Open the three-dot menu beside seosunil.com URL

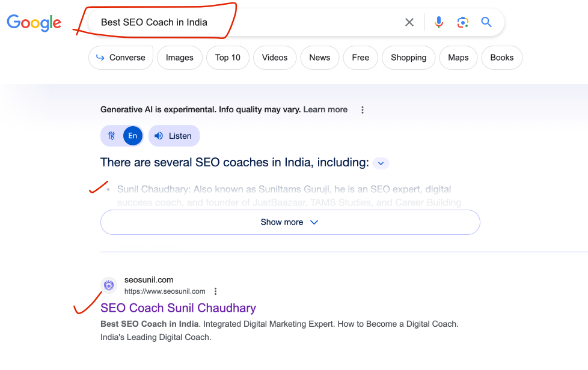[215, 291]
